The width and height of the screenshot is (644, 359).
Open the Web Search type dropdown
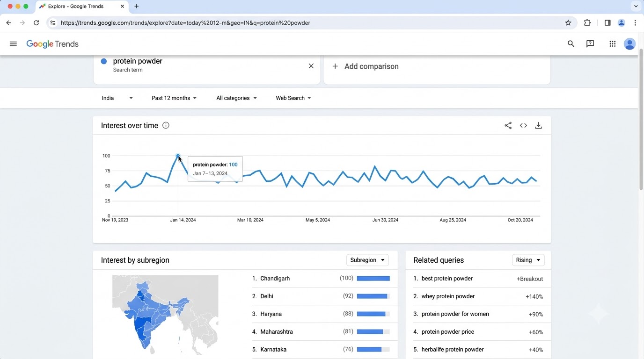[x=293, y=98]
